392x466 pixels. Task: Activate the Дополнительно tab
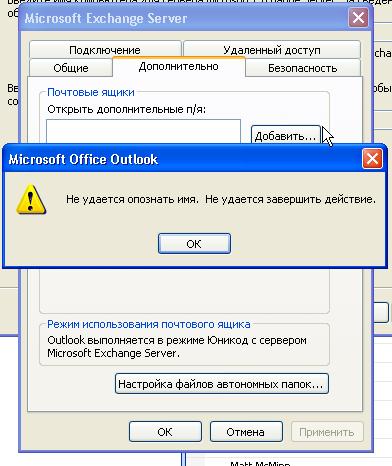[x=179, y=66]
